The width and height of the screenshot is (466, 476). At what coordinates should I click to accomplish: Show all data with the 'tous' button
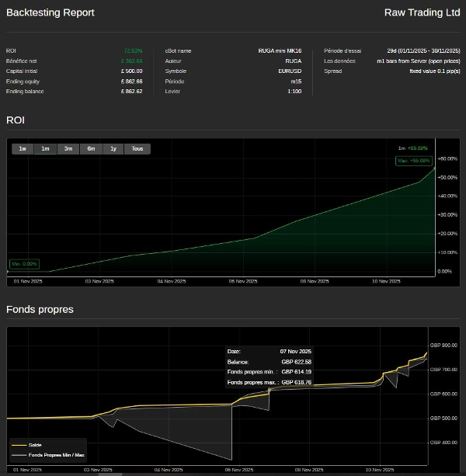pyautogui.click(x=137, y=148)
